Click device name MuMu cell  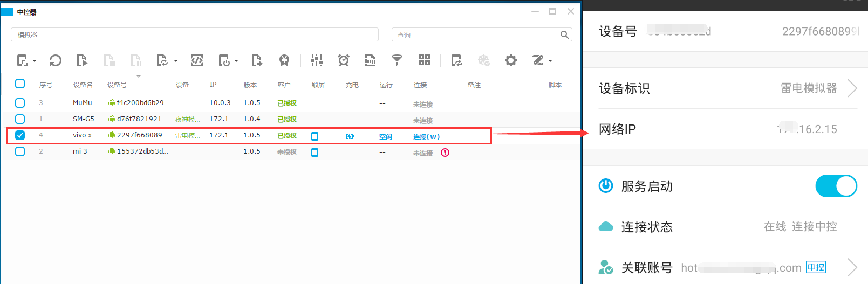click(83, 102)
